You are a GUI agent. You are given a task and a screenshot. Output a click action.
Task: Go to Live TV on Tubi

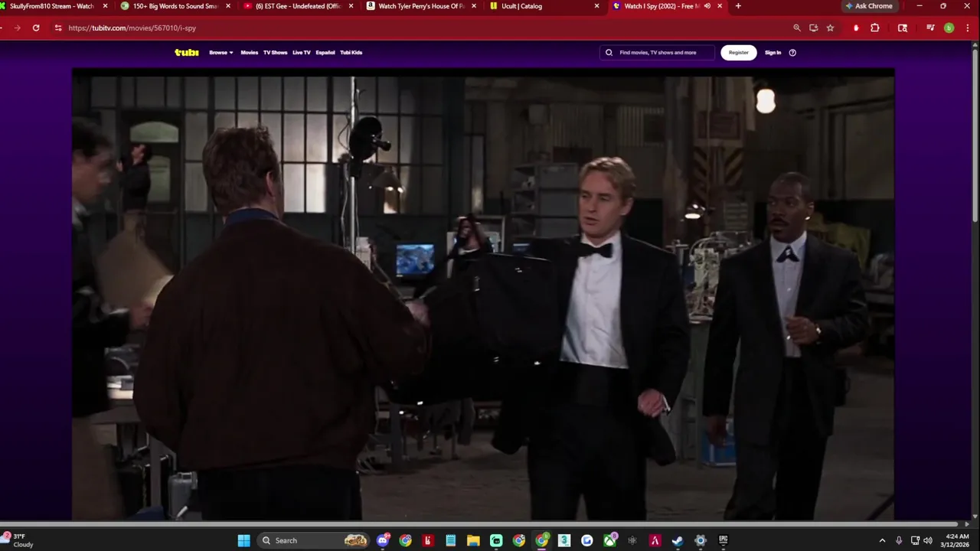pyautogui.click(x=302, y=53)
